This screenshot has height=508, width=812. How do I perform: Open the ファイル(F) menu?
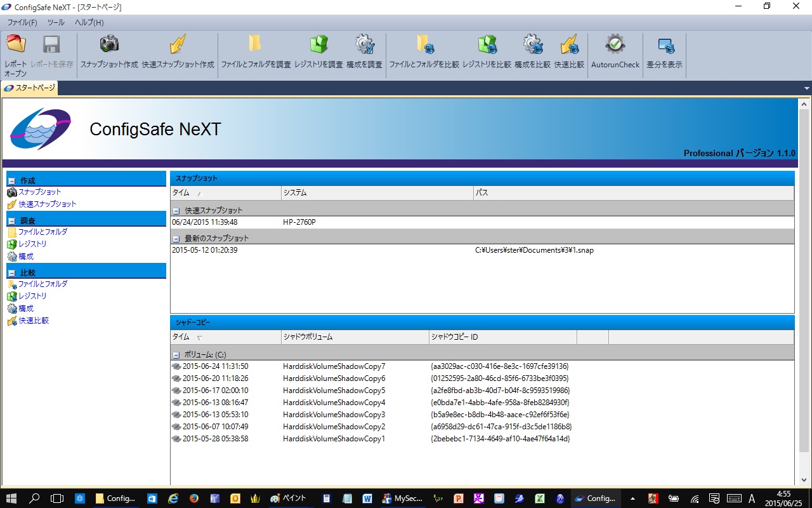pyautogui.click(x=22, y=22)
